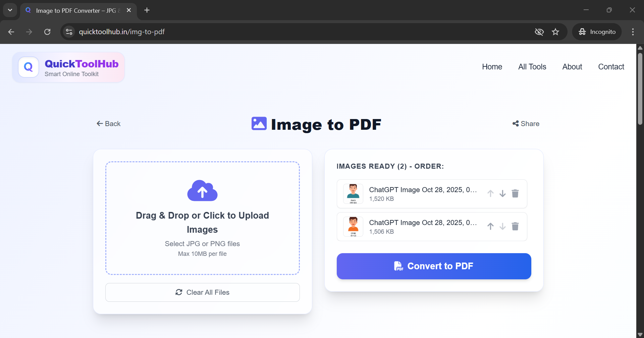Click the back arrow next to Back label
Screen dimensions: 644x338
point(100,123)
